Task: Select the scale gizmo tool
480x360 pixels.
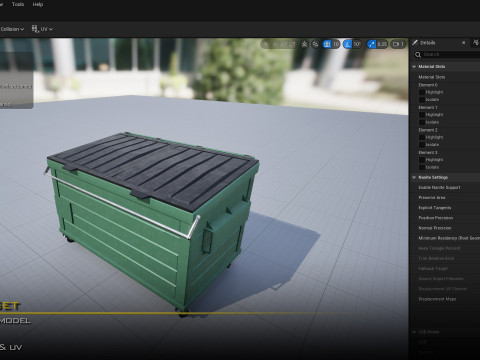Action: [x=292, y=44]
